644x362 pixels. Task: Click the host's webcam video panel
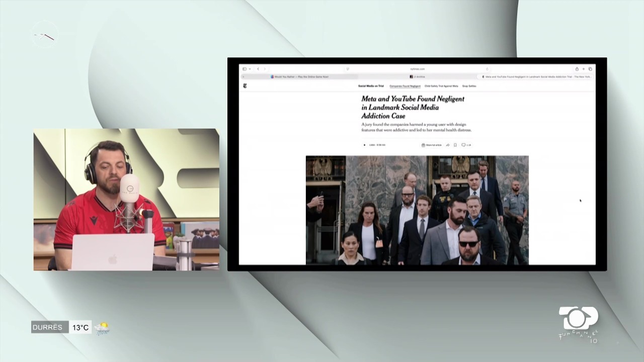tap(126, 200)
